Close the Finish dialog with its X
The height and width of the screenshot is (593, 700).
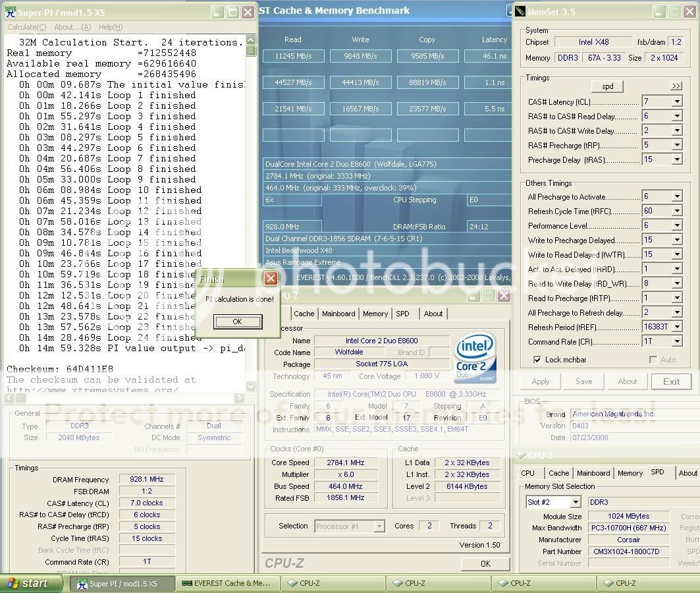pyautogui.click(x=271, y=279)
